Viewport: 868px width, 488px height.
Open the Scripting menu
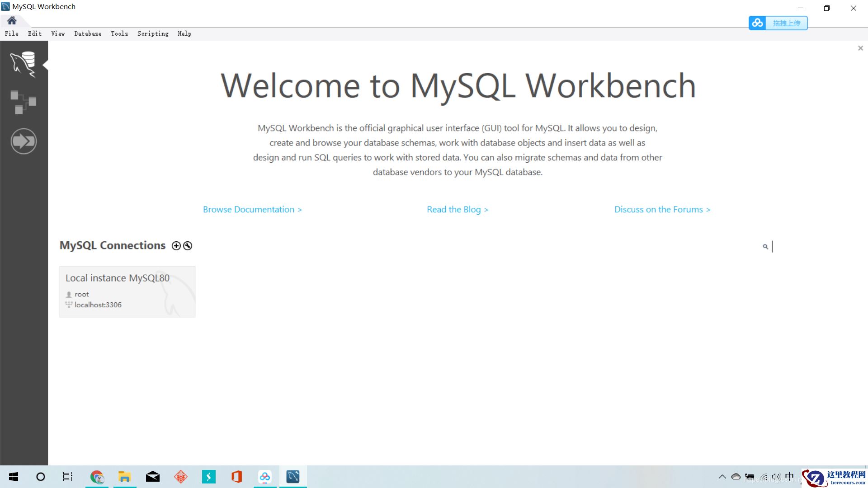[x=153, y=33]
